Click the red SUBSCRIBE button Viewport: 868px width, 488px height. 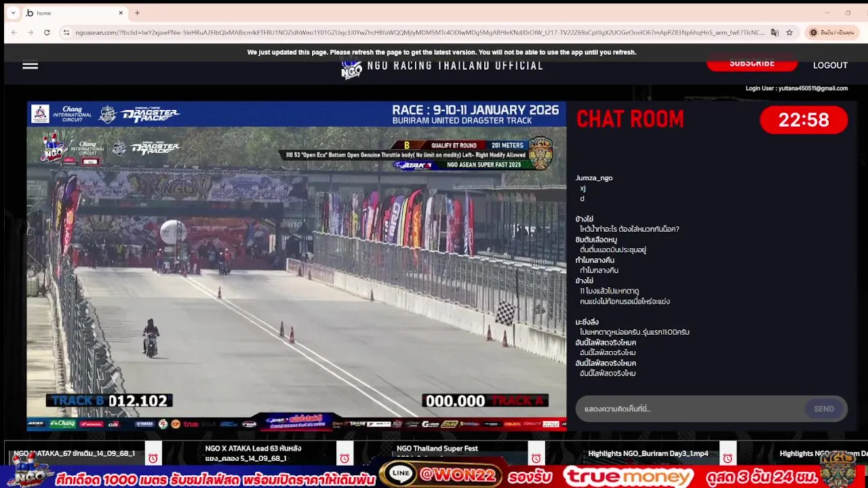click(752, 64)
